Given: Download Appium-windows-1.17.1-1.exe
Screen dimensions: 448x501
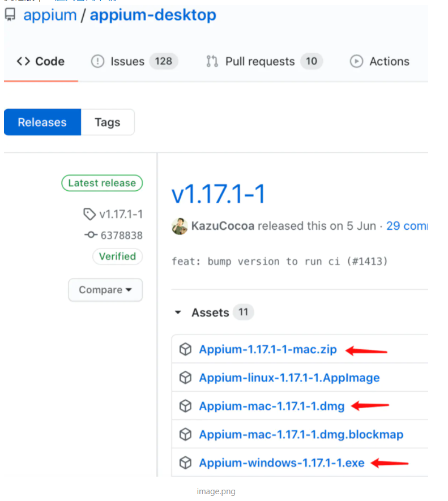Looking at the screenshot, I should tap(281, 463).
